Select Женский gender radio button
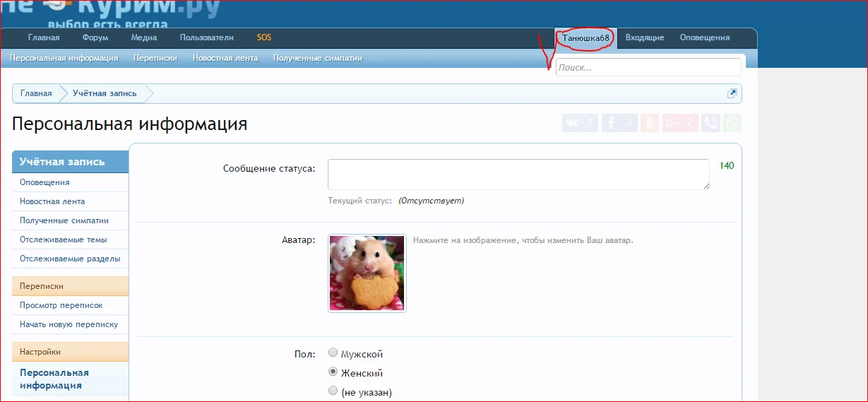This screenshot has width=868, height=402. [x=333, y=372]
